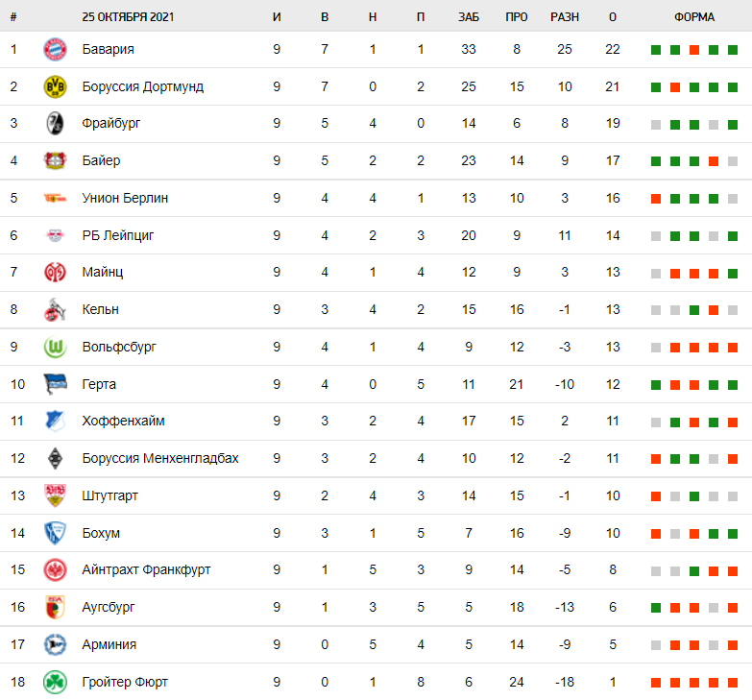Click the Гройтер Фюрт clover logo
This screenshot has height=700, width=752.
click(55, 682)
